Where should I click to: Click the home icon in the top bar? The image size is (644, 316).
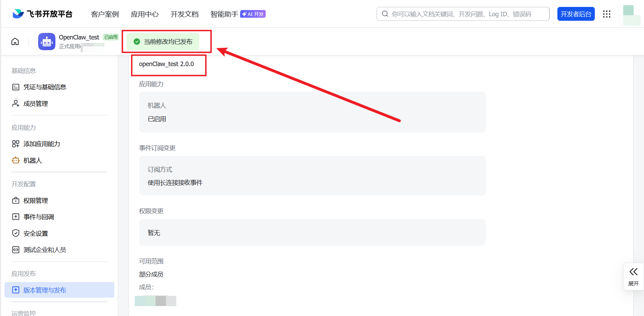[x=15, y=41]
